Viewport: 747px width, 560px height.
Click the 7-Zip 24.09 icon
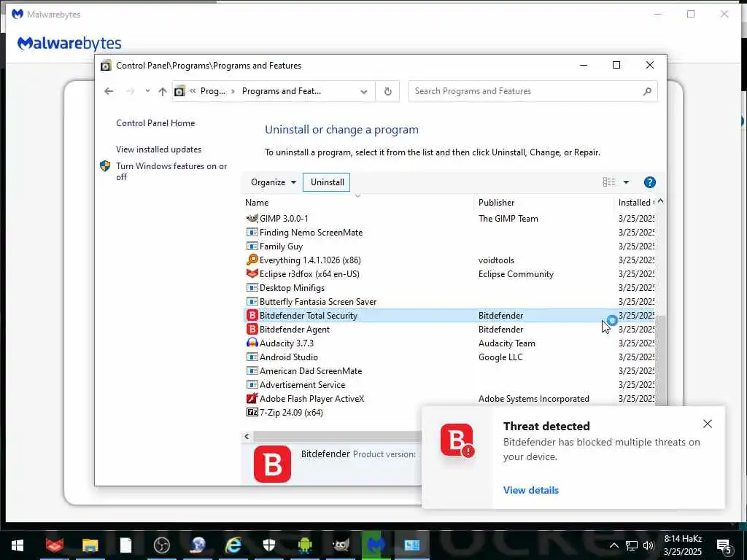coord(252,412)
